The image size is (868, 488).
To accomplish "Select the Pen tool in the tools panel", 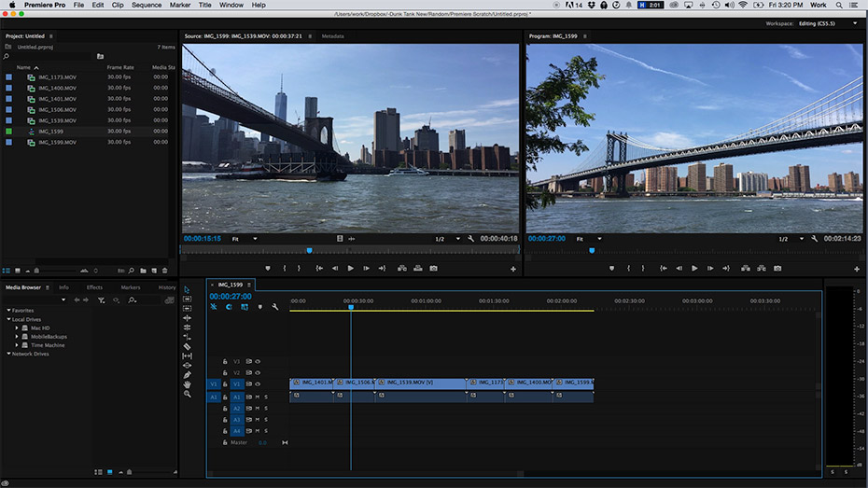I will (187, 375).
